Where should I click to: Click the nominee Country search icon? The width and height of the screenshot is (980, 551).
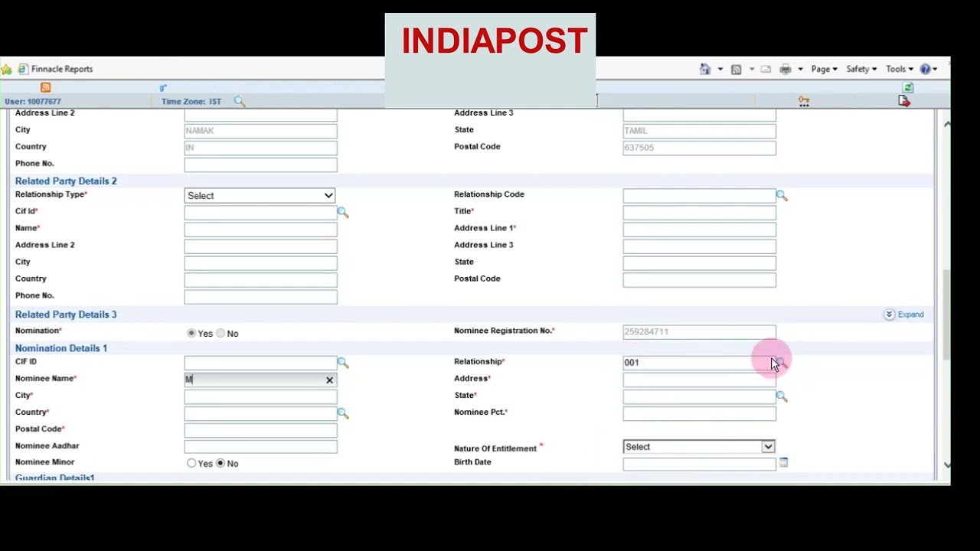coord(343,413)
